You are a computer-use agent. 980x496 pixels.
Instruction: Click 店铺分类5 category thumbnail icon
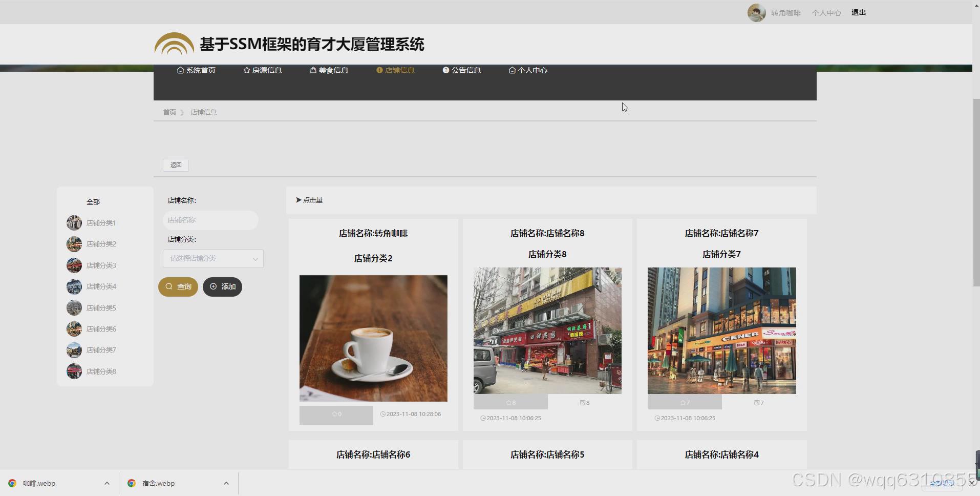pyautogui.click(x=74, y=308)
